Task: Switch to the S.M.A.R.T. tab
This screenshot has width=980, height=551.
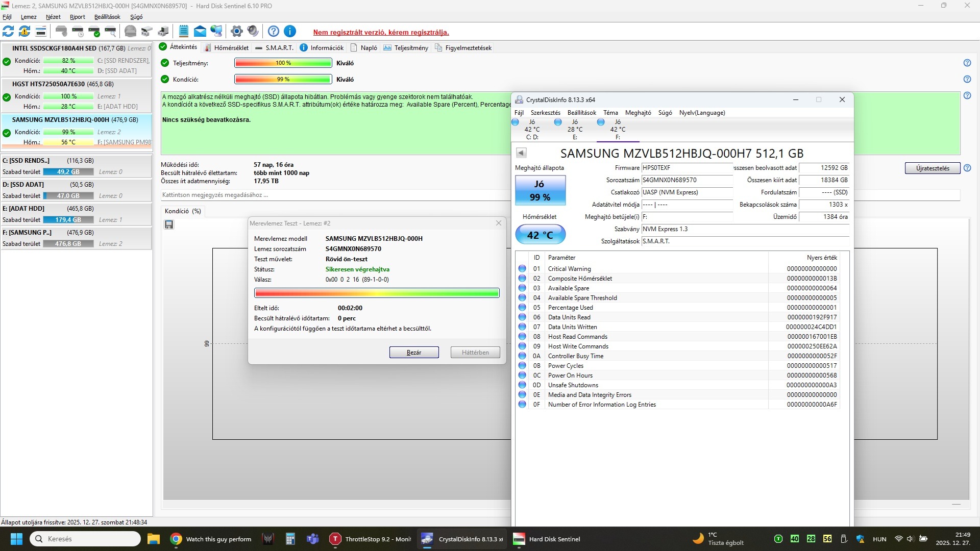Action: point(275,47)
